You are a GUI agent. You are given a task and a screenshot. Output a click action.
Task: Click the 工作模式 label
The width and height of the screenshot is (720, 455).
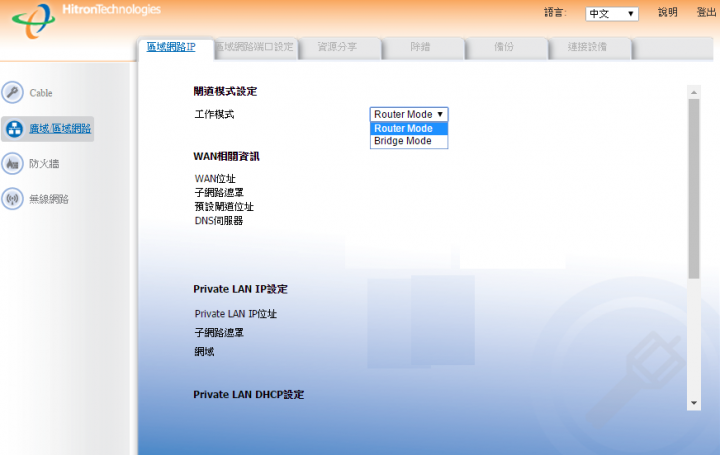[214, 114]
